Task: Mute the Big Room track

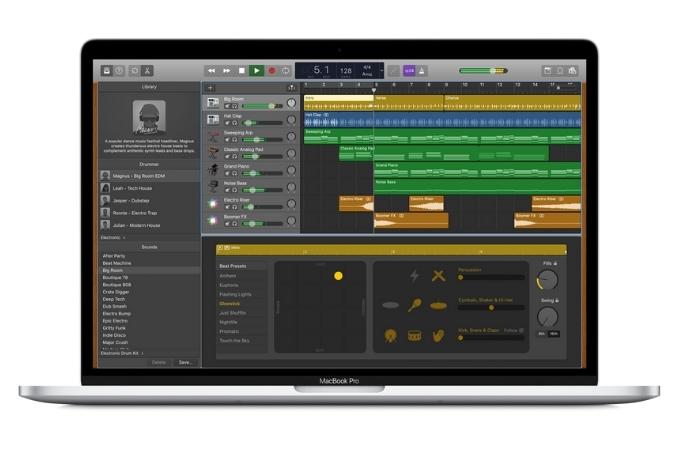Action: (227, 106)
